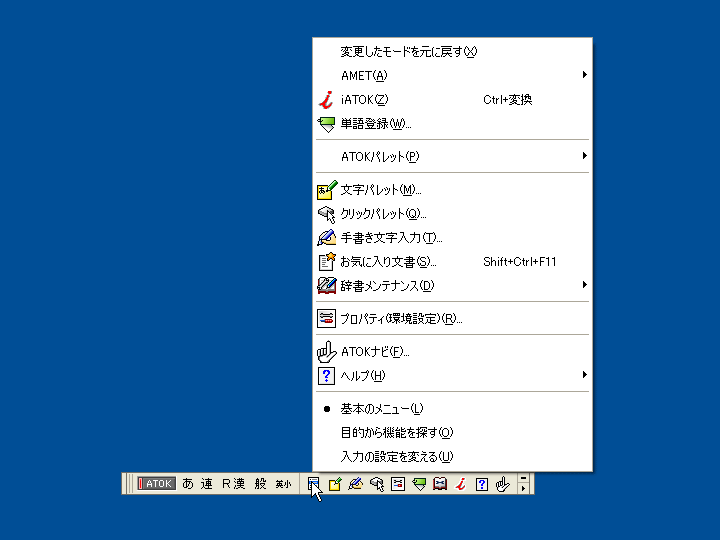Screen dimensions: 720x540
Task: Open click palette from toolbar icon
Action: 377,484
